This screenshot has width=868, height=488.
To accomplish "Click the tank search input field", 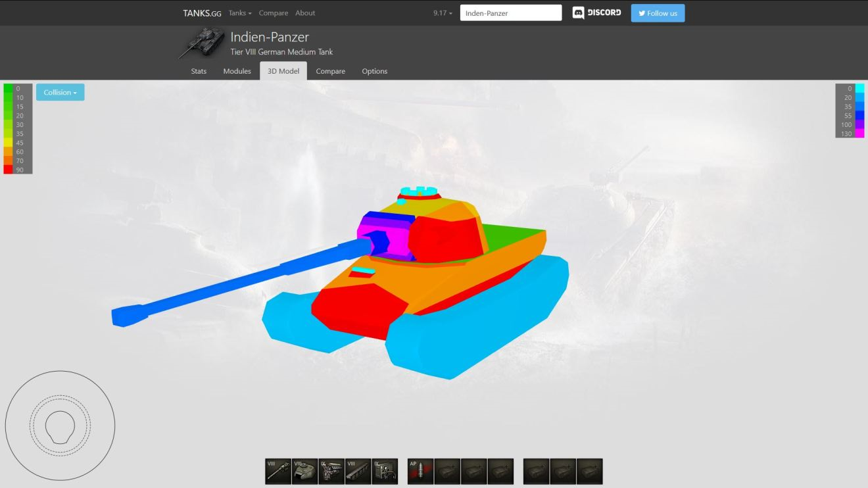I will [x=511, y=13].
